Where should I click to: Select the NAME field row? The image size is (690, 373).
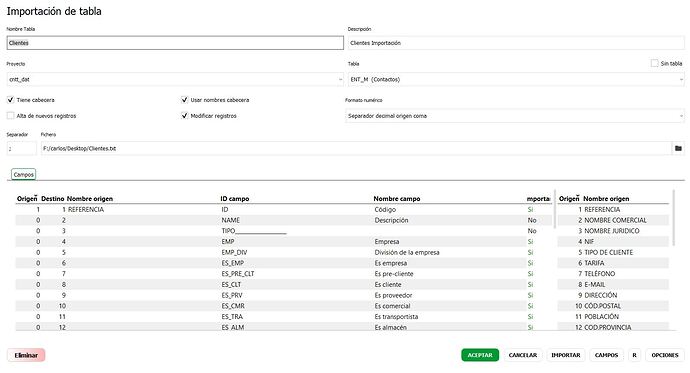click(284, 220)
